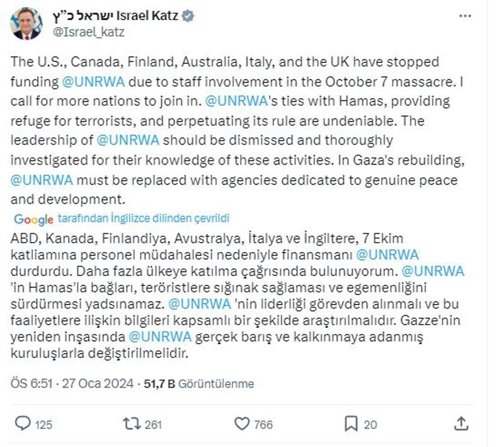Click 'tarafından İngilizce dilinden çevrildi' link
Viewport: 504px width, 447px height.
pos(144,218)
